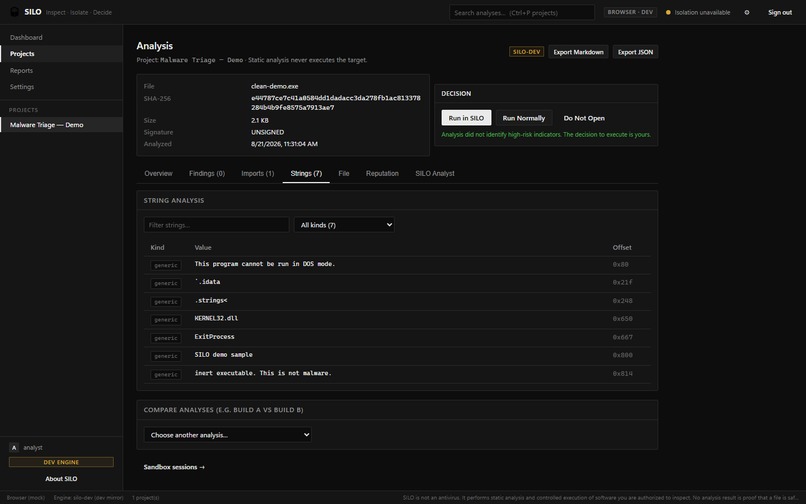Open About SILO link
Viewport: 806px width, 504px height.
point(61,478)
